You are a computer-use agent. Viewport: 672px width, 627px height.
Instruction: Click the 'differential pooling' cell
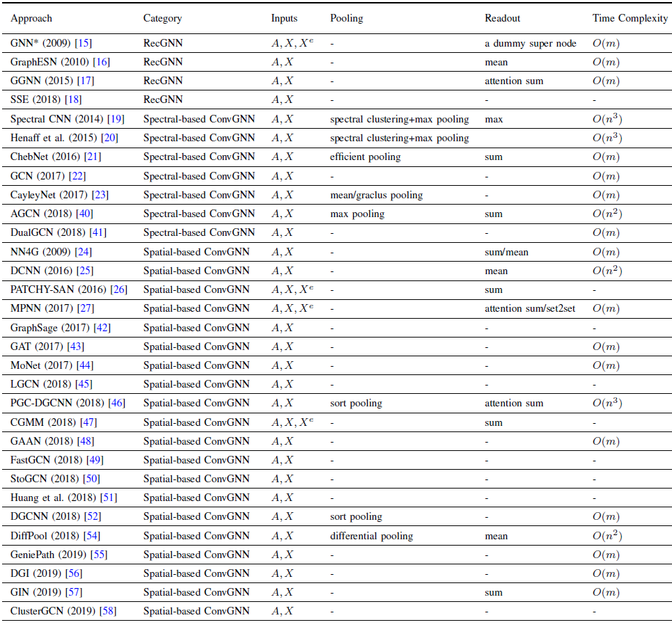tap(371, 536)
